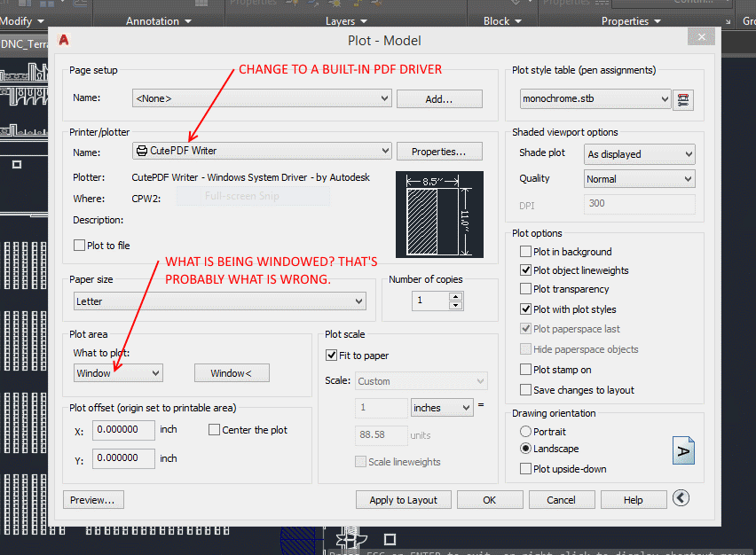The width and height of the screenshot is (756, 555).
Task: Click the Window< button
Action: (x=232, y=373)
